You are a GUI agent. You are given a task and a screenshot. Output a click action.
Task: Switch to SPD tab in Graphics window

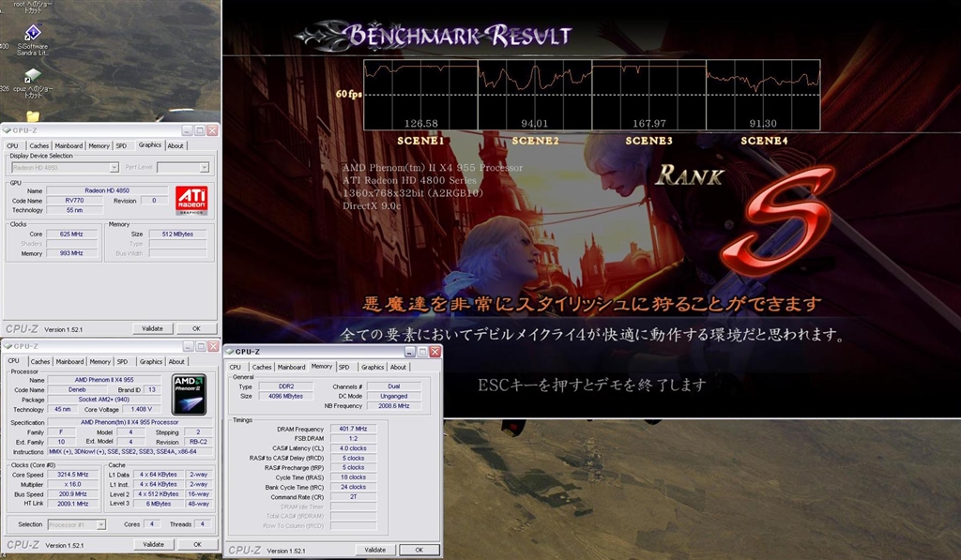coord(121,145)
